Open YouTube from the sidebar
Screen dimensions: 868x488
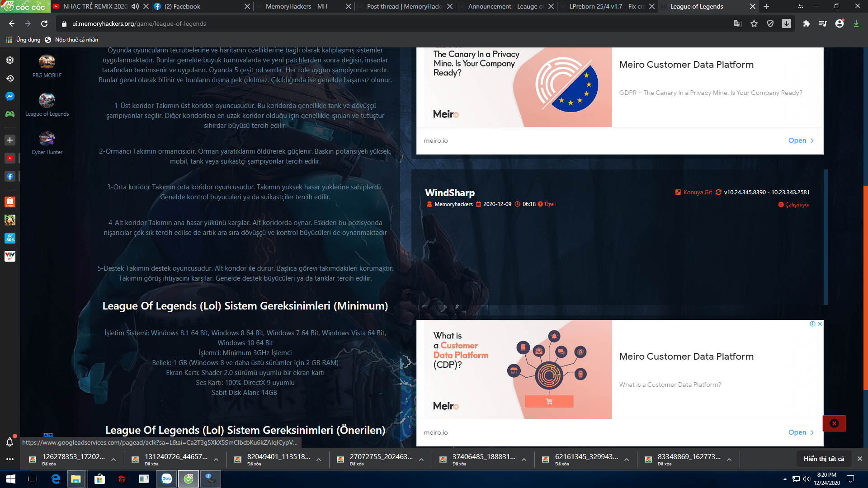click(x=10, y=158)
